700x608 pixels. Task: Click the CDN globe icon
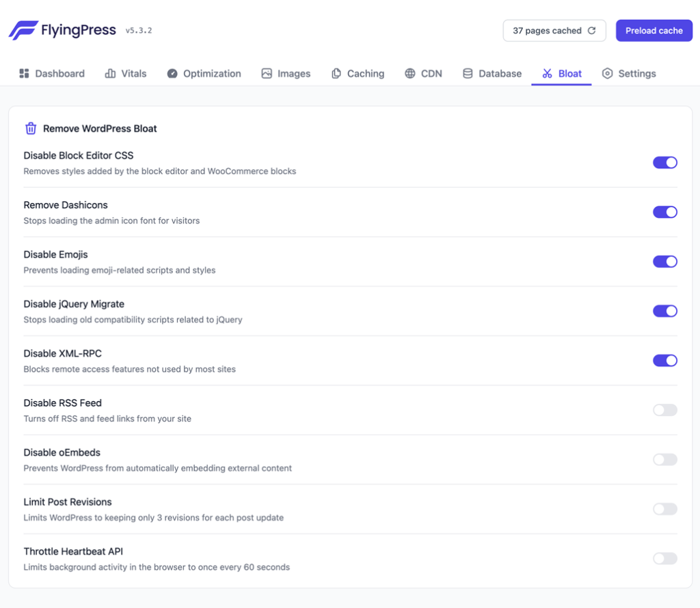pos(409,74)
